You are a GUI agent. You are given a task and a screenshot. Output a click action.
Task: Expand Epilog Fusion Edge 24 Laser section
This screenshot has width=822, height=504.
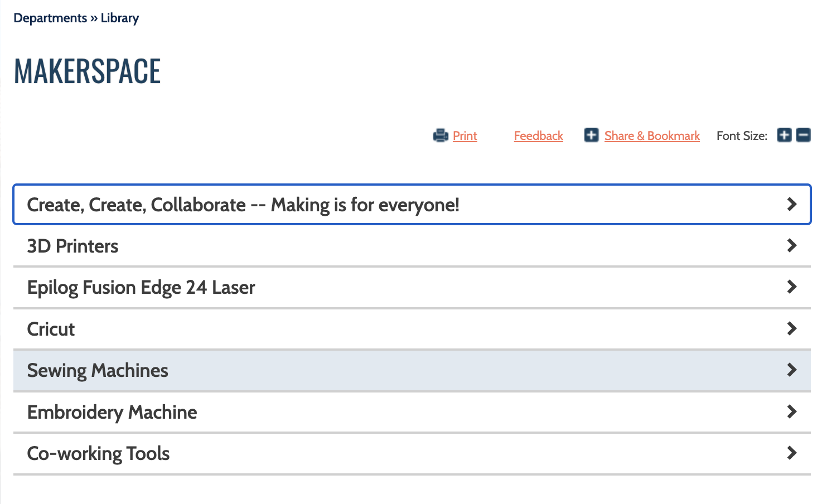(x=412, y=287)
